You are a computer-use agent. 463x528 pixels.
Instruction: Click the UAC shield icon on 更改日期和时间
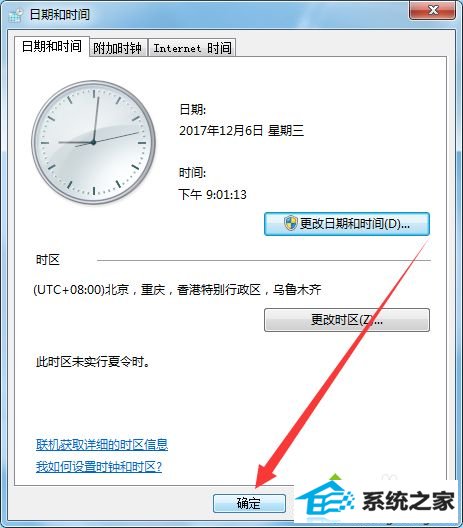pos(290,224)
